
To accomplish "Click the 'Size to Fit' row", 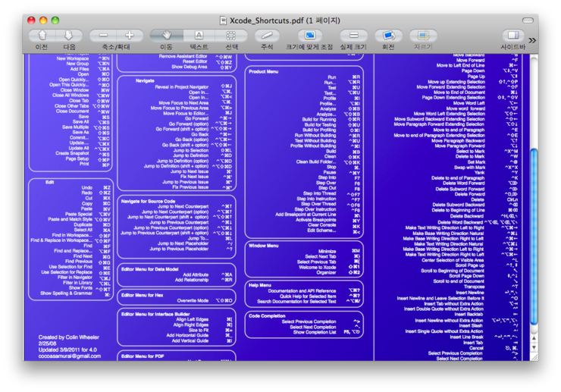I will coord(211,330).
